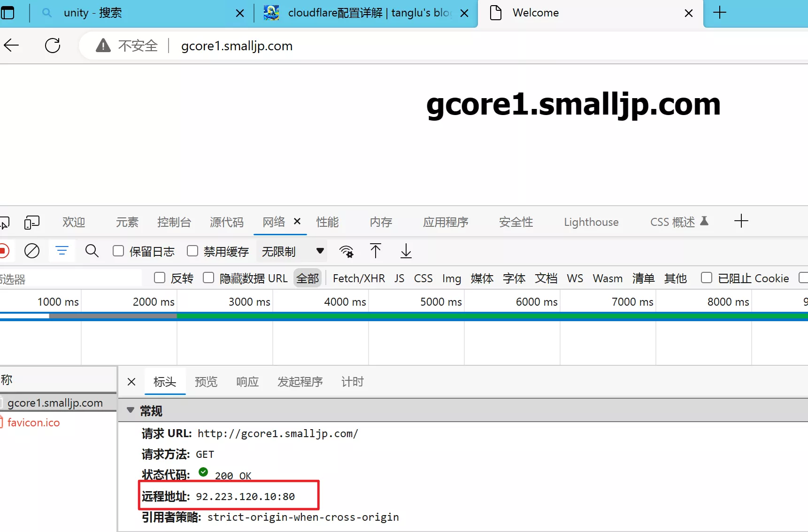Click the clear network log icon

click(x=31, y=251)
